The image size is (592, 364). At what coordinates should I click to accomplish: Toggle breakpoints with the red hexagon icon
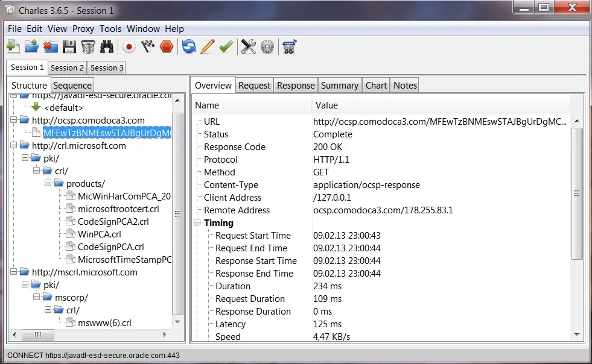[x=167, y=47]
